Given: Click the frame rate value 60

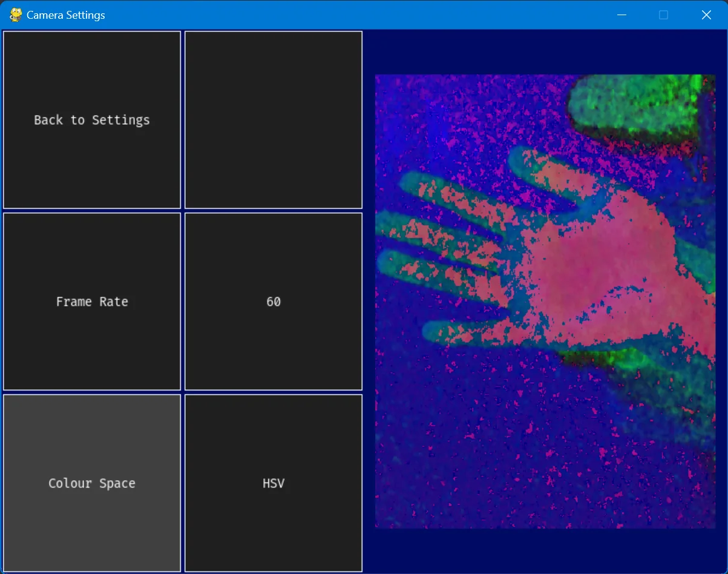Looking at the screenshot, I should [x=274, y=302].
